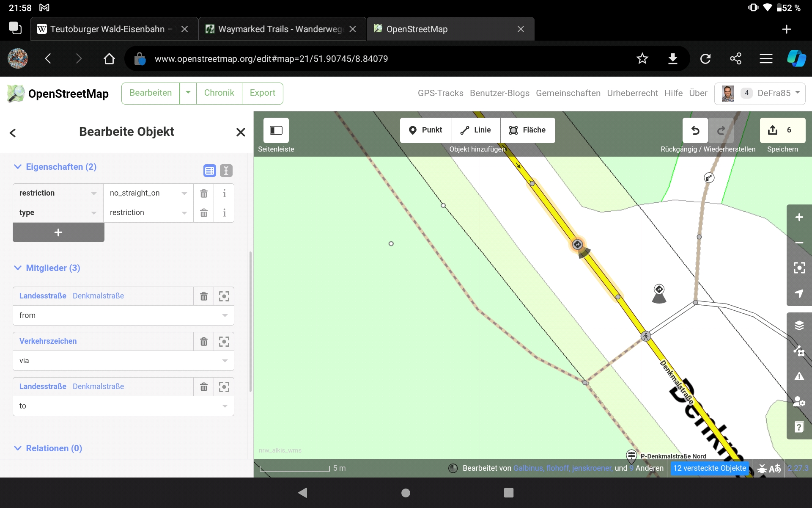Open the Chronik tab
Image resolution: width=812 pixels, height=508 pixels.
click(x=219, y=93)
